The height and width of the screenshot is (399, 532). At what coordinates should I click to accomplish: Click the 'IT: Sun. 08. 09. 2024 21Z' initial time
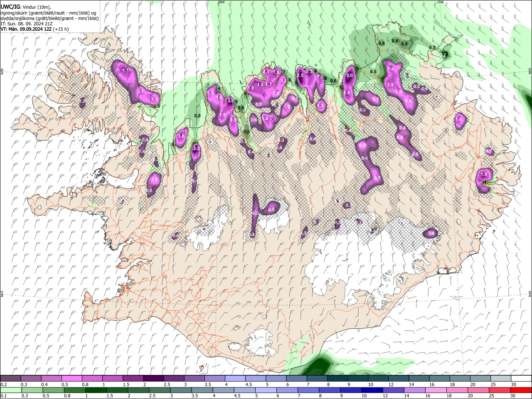pos(26,24)
